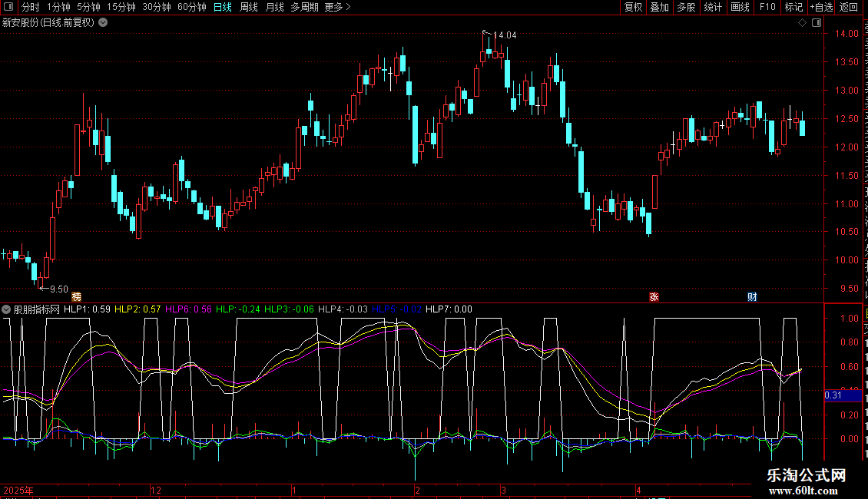Open the indicator menu circle before 股朋指标网
The image size is (868, 499).
point(6,309)
